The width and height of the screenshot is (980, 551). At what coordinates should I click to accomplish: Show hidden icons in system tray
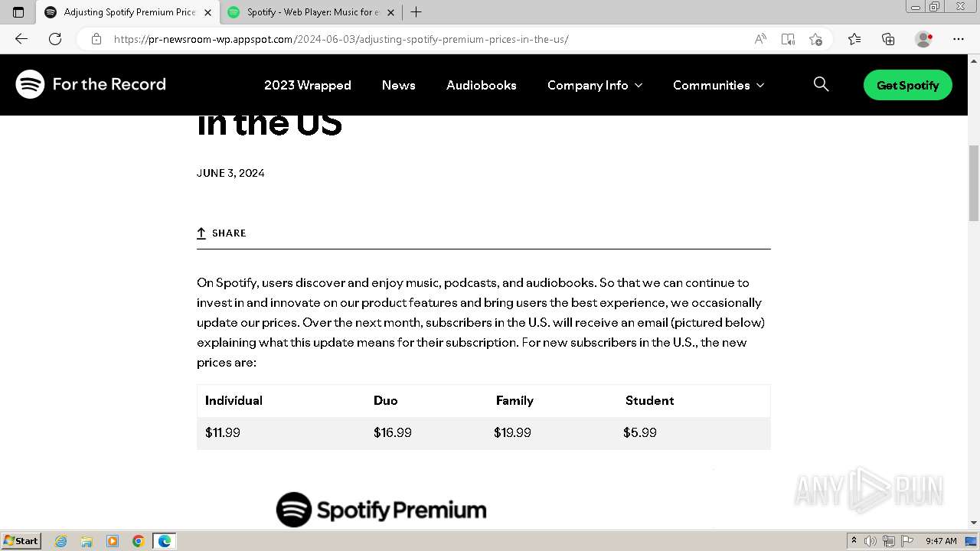[854, 541]
